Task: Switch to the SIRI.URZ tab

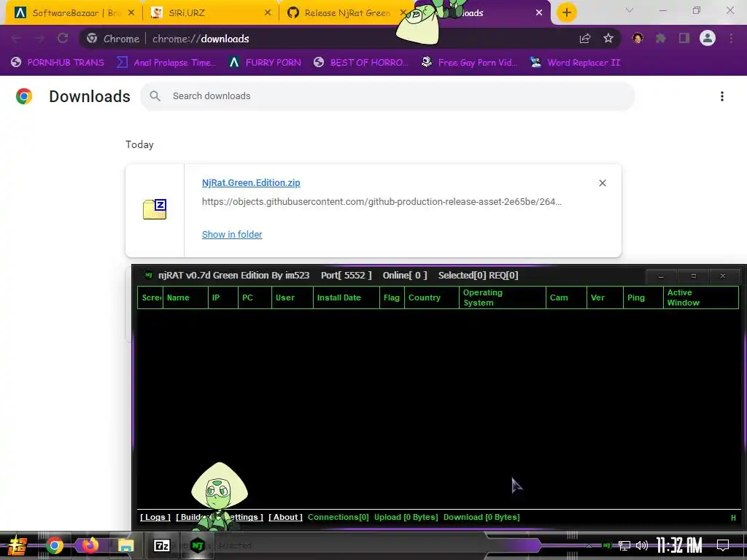Action: [209, 13]
